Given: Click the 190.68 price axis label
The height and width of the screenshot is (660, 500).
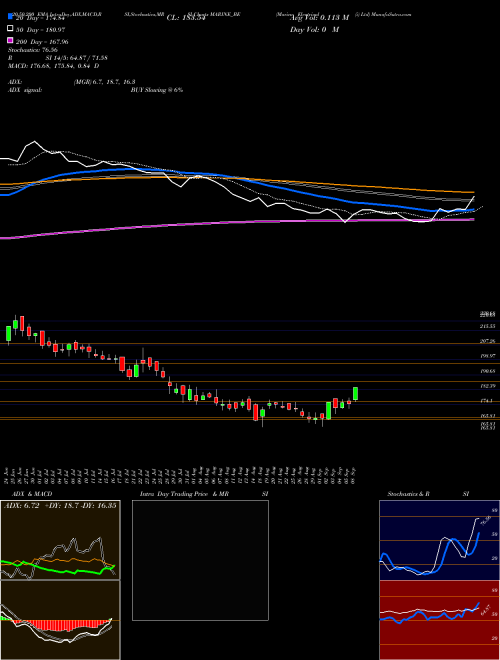Looking at the screenshot, I should pyautogui.click(x=487, y=371).
